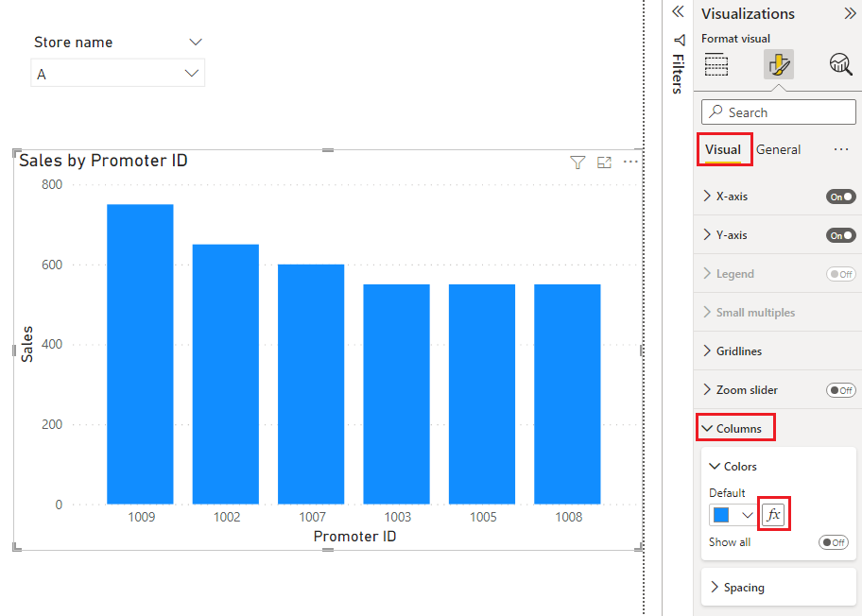Select the bar for Promoter 1003

pos(396,394)
